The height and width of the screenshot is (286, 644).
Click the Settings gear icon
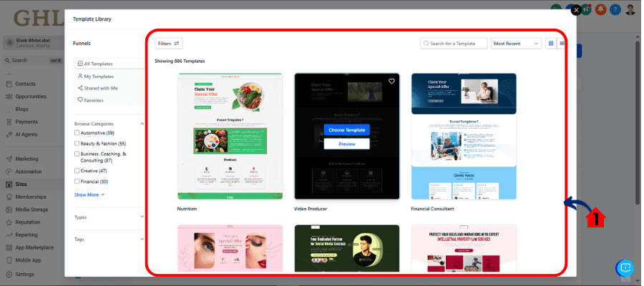pyautogui.click(x=9, y=274)
